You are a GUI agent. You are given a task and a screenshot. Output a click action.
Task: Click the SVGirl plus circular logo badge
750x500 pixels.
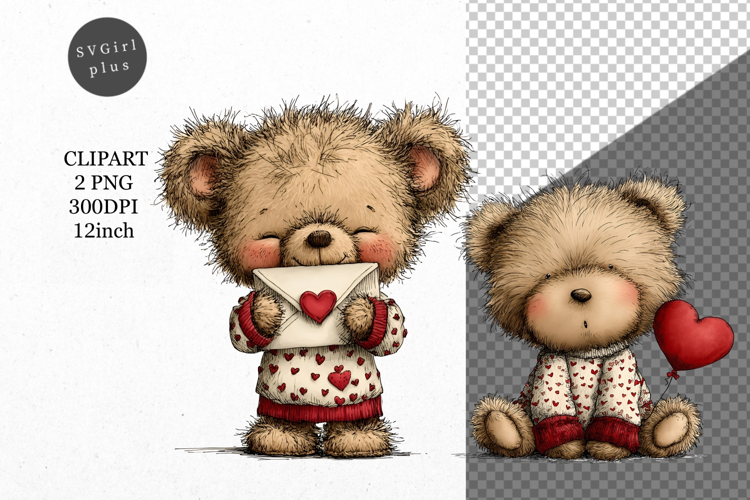pyautogui.click(x=107, y=56)
